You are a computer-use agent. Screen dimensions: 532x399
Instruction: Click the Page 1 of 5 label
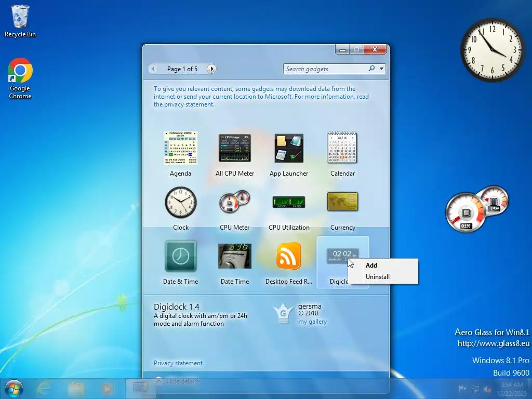tap(182, 69)
